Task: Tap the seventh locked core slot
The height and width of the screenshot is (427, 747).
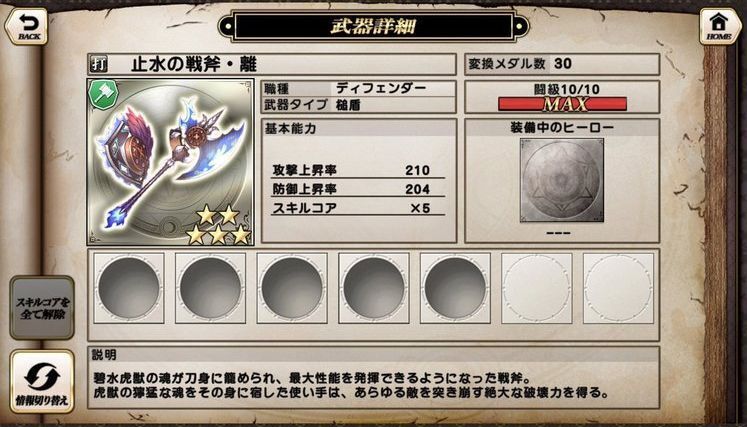Action: [618, 288]
